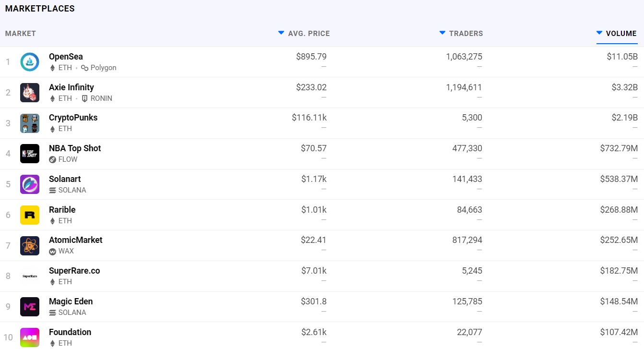Click the Axie Infinity traders count 1,194,611

(x=464, y=87)
